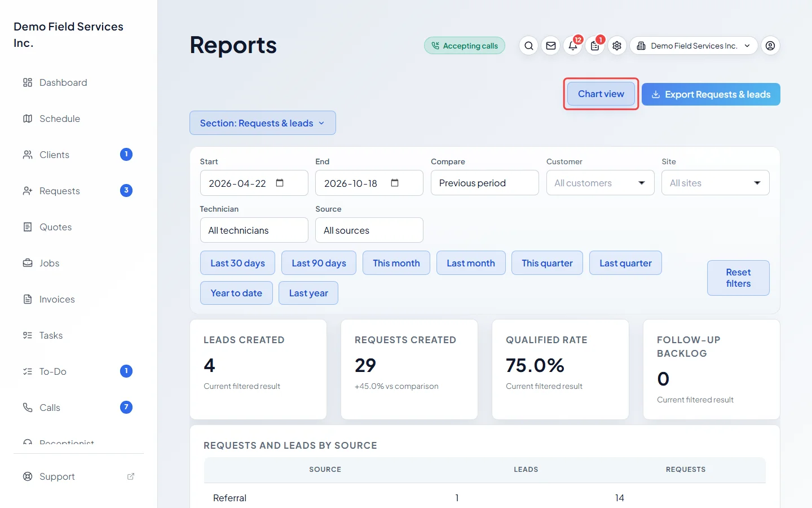812x508 pixels.
Task: Click the Quotes document icon
Action: (x=28, y=227)
